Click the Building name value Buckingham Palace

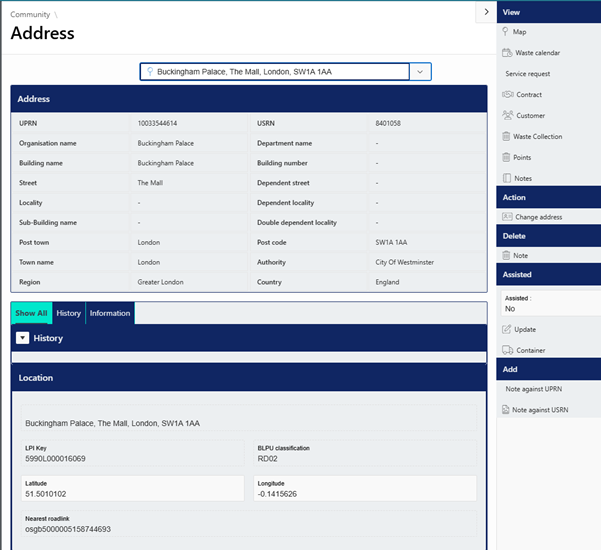166,163
